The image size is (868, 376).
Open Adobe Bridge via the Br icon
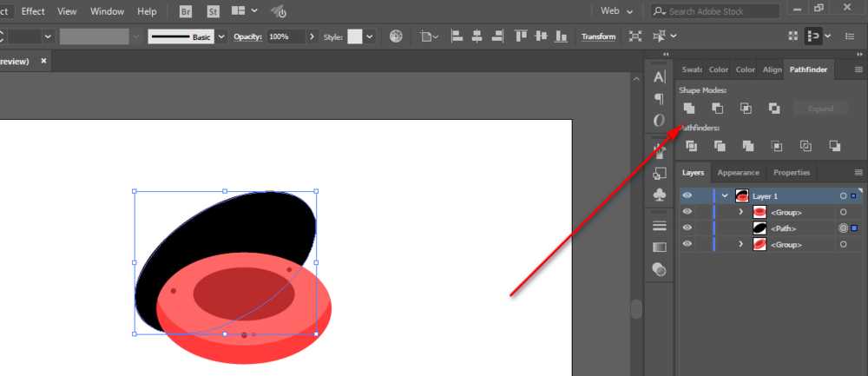(186, 11)
